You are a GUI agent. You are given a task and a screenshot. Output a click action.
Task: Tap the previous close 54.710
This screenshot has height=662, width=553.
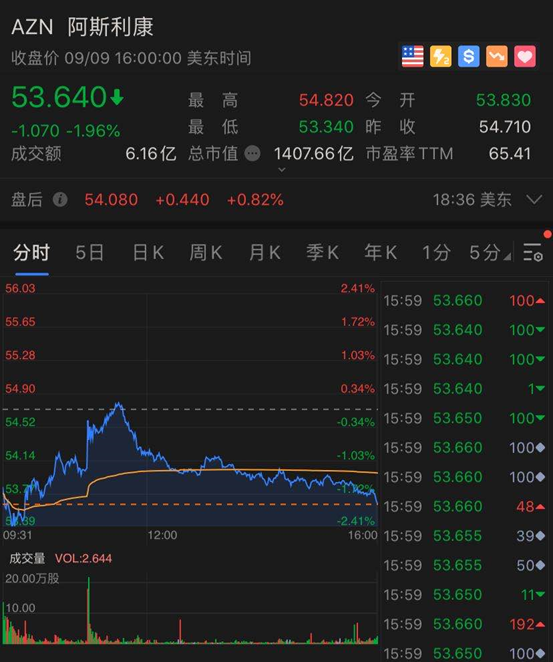[x=505, y=127]
